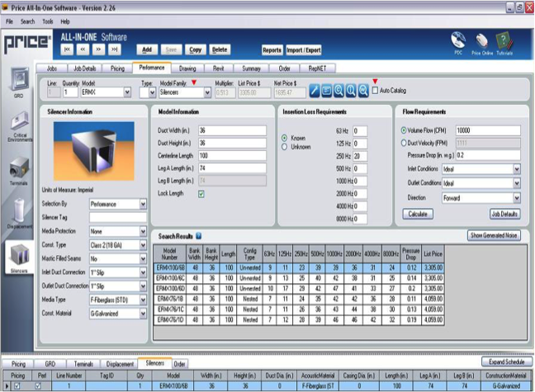Go to the previous record
This screenshot has width=535, height=392.
(x=83, y=50)
